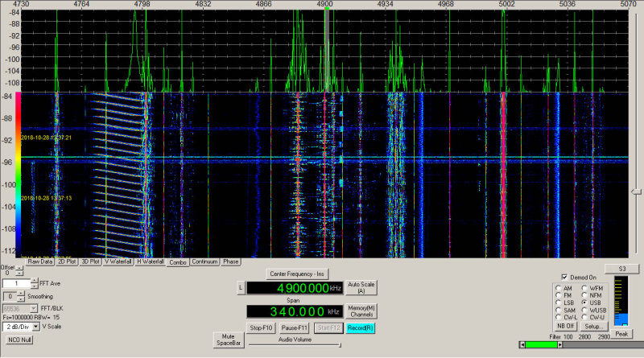Click the filter scrollbar right arrow
The width and height of the screenshot is (644, 358).
[559, 345]
